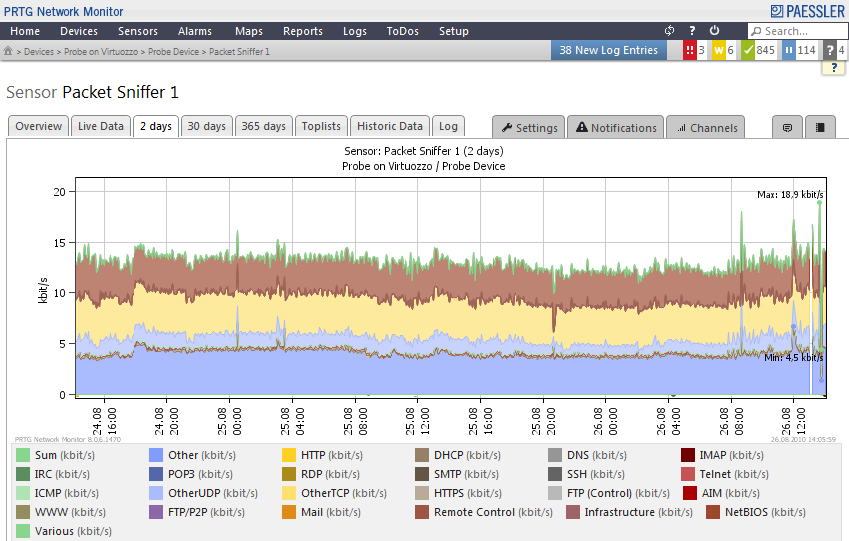Screen dimensions: 849x541
Task: Open the yellow context help tab
Action: coord(833,68)
